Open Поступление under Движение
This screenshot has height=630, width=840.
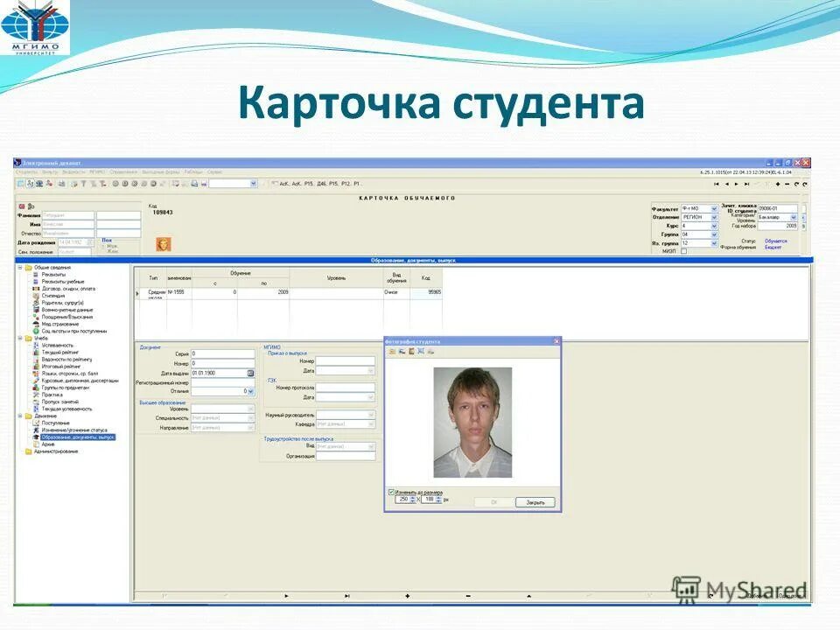click(56, 423)
